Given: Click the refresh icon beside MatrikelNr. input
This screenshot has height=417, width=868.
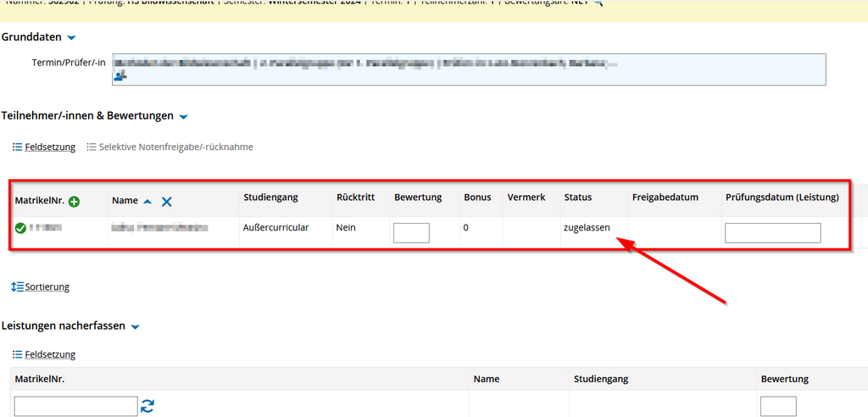Looking at the screenshot, I should (x=147, y=406).
